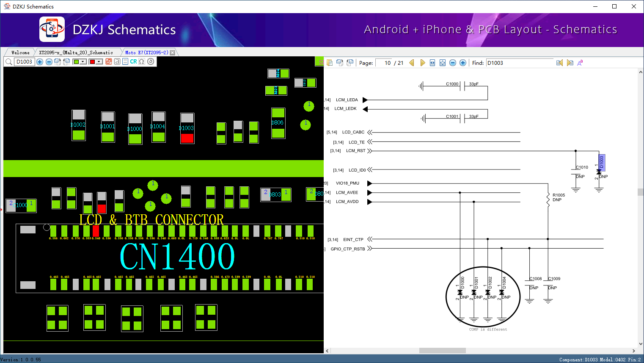Open the red highlight color dropdown arrow
Viewport: 644px width, 363px height.
click(x=99, y=62)
